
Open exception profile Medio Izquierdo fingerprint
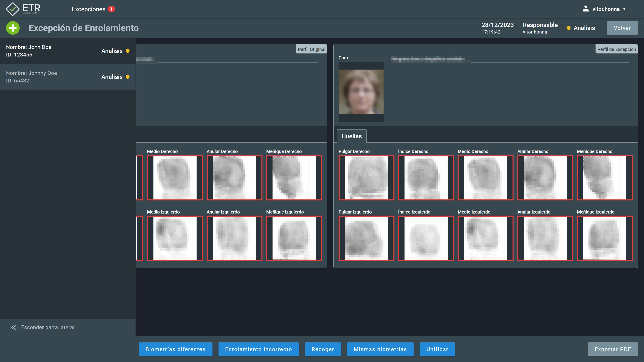[485, 238]
